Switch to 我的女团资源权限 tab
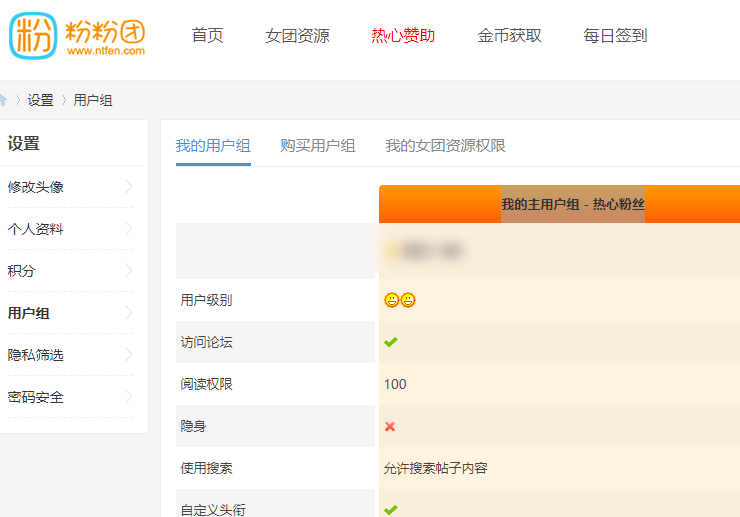Screen dimensions: 740x517 [x=445, y=145]
